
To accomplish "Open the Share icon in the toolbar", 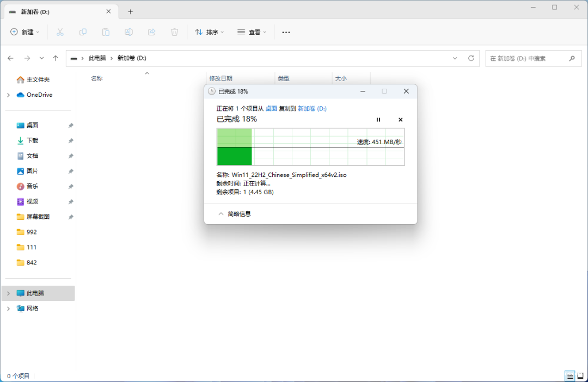I will 151,32.
